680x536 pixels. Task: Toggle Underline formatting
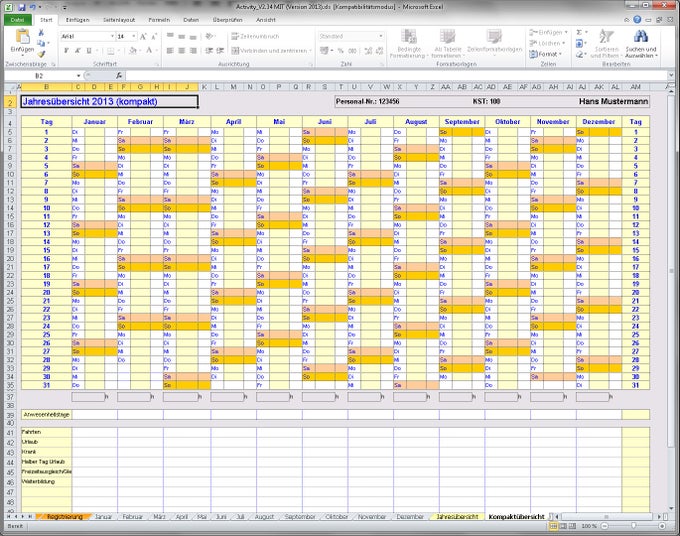(89, 51)
